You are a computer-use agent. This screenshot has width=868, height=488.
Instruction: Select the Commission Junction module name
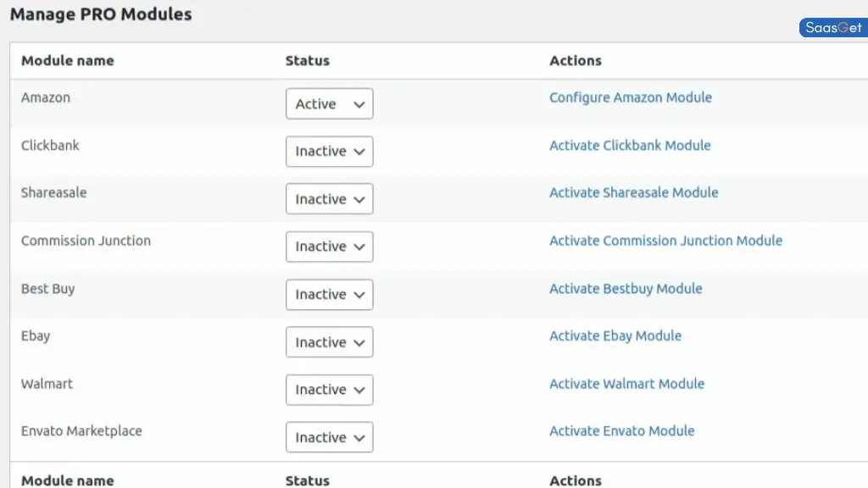point(86,241)
